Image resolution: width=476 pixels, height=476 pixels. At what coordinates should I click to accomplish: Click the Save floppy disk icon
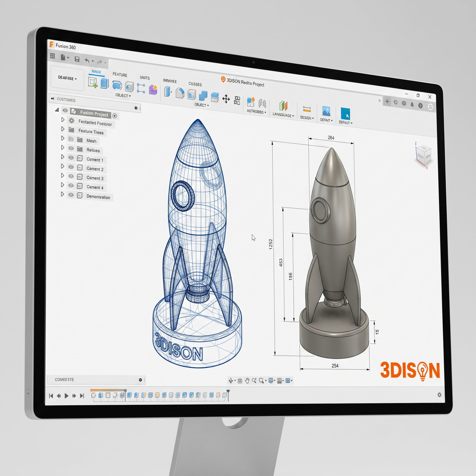[77, 59]
